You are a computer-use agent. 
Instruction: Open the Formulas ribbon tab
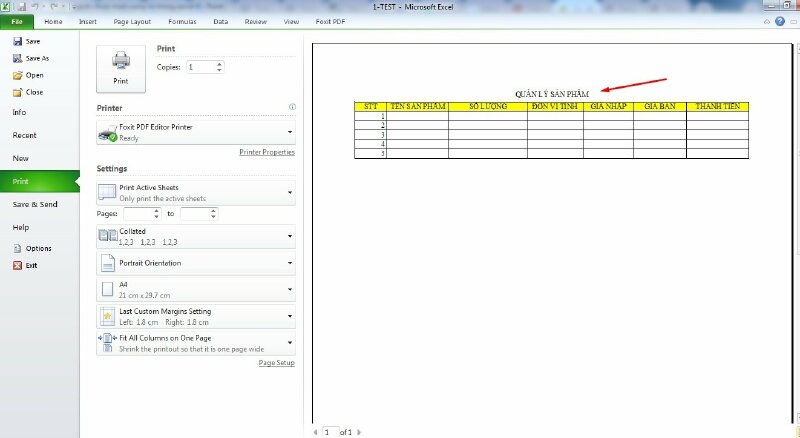pos(180,20)
